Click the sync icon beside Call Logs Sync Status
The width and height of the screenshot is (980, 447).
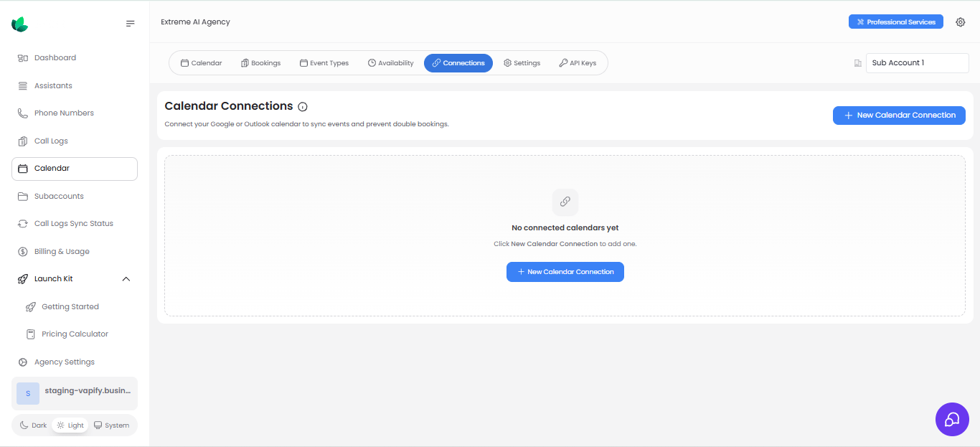pos(23,224)
